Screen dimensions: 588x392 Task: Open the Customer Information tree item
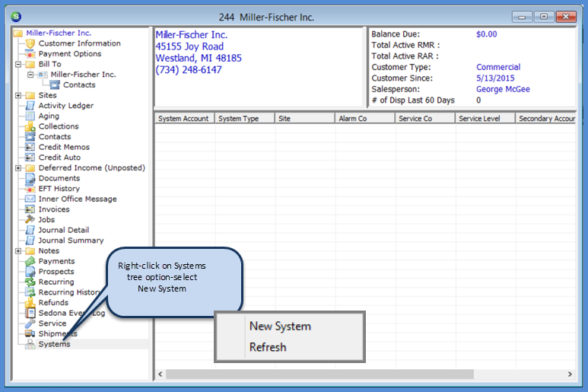click(x=80, y=43)
